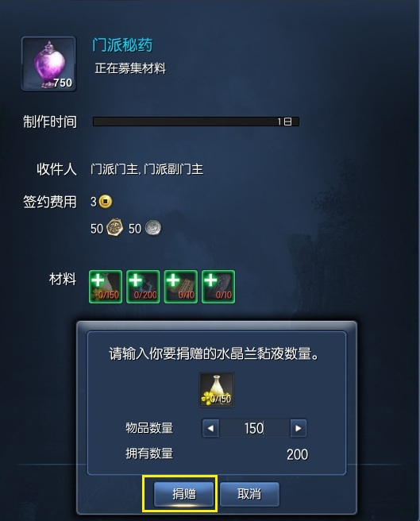Select the 0/150 crystal orchid mucus material slot
This screenshot has width=420, height=521.
click(x=106, y=287)
